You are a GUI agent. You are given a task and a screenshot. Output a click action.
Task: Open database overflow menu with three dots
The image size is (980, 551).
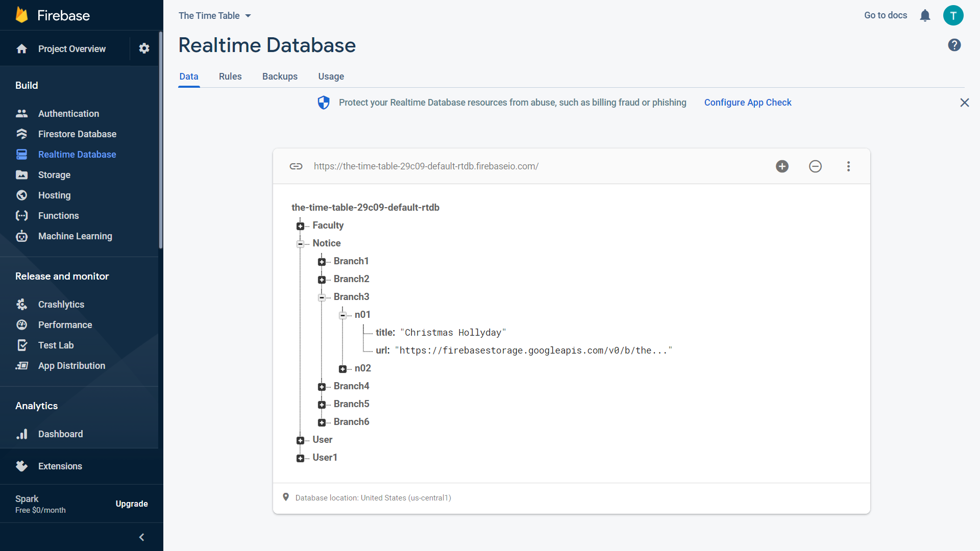pos(848,166)
